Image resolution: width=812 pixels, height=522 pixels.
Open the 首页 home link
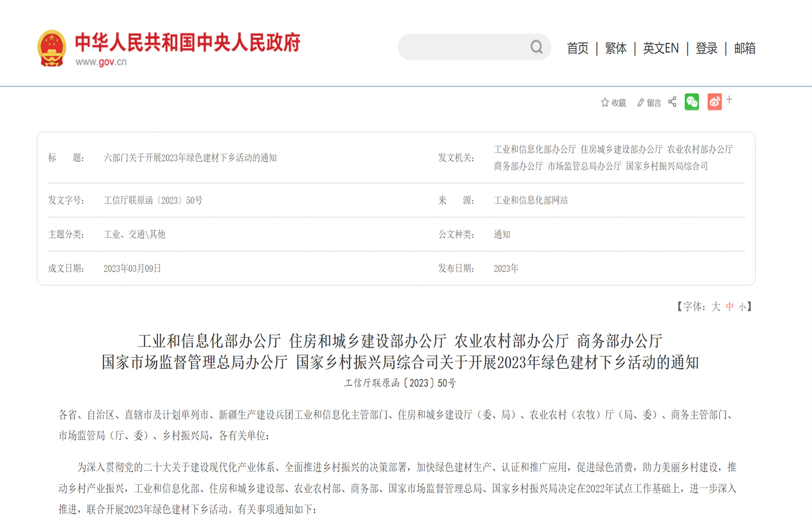point(578,48)
